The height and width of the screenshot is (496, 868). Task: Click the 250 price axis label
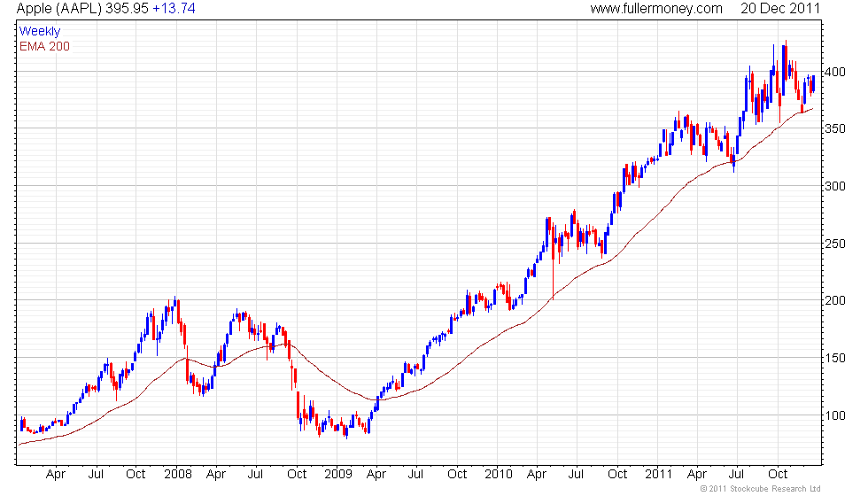(834, 244)
